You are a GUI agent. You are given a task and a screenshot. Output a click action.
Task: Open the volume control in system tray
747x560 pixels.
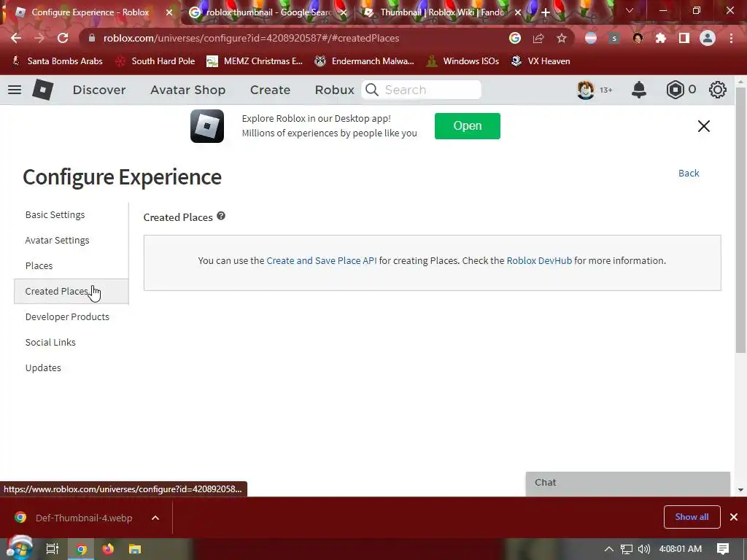pyautogui.click(x=643, y=549)
